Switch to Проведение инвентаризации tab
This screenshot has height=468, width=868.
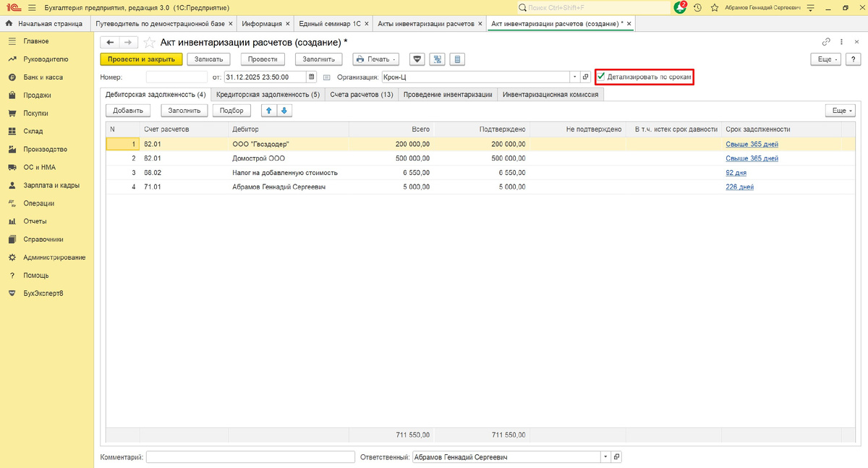point(448,94)
